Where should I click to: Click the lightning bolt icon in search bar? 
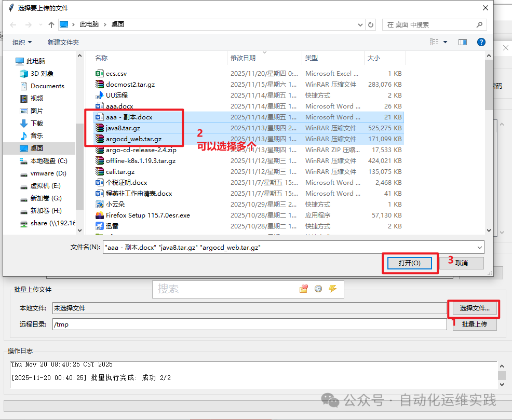(333, 289)
